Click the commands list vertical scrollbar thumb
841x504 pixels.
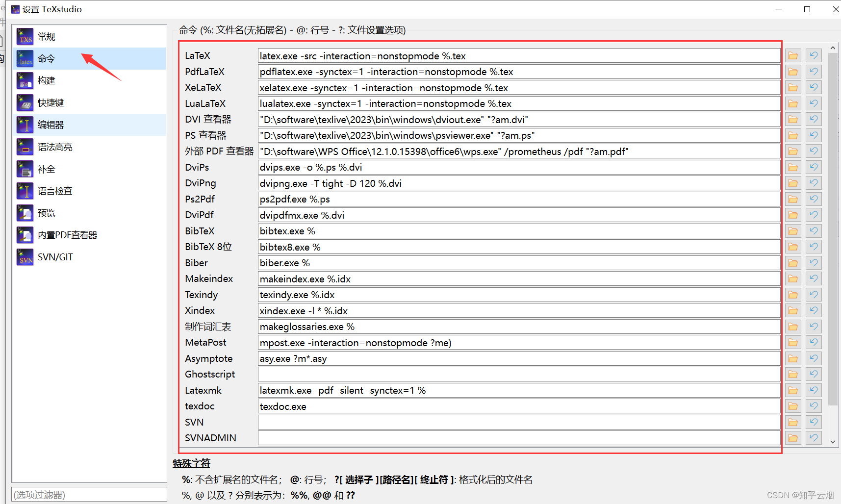coord(833,229)
